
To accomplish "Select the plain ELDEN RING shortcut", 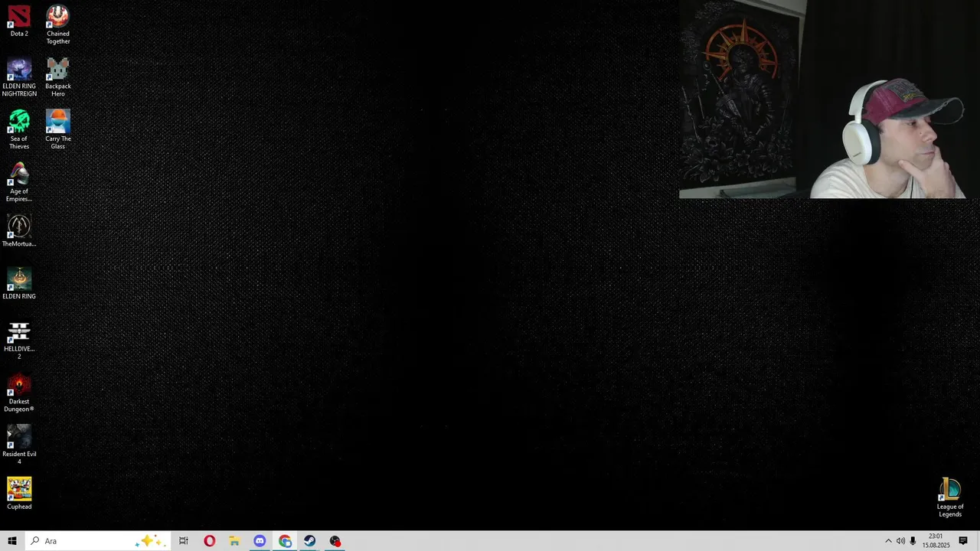I will [19, 284].
